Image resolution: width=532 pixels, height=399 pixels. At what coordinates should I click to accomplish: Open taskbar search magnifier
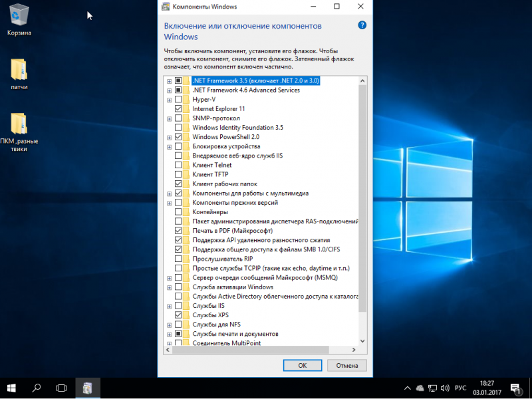click(37, 388)
